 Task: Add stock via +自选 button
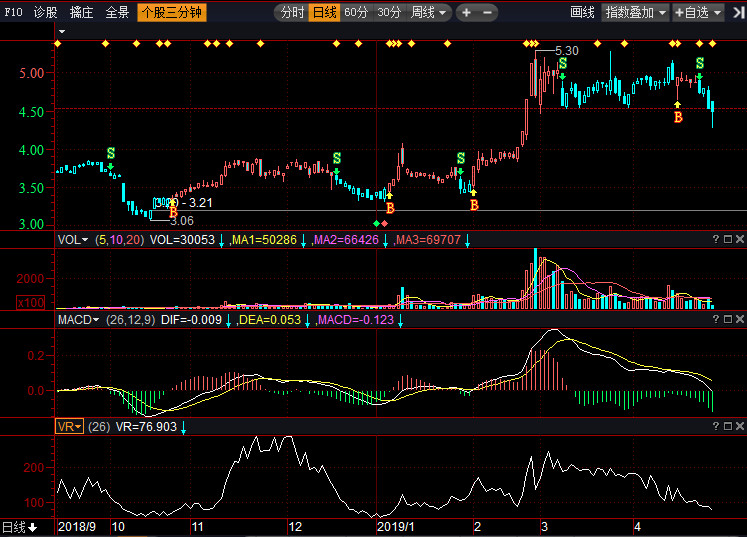pyautogui.click(x=698, y=12)
